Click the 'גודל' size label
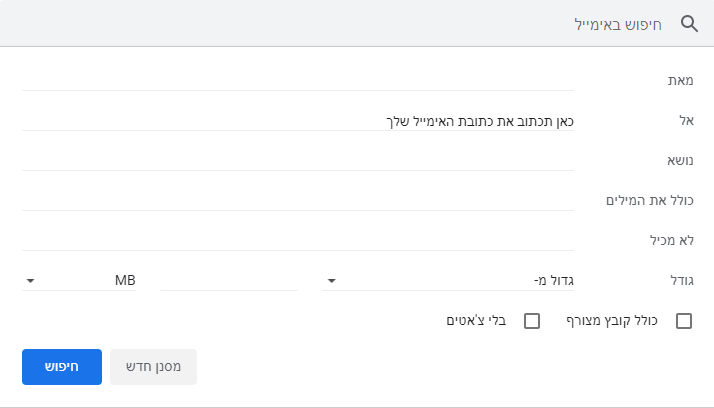714x408 pixels. [x=679, y=280]
